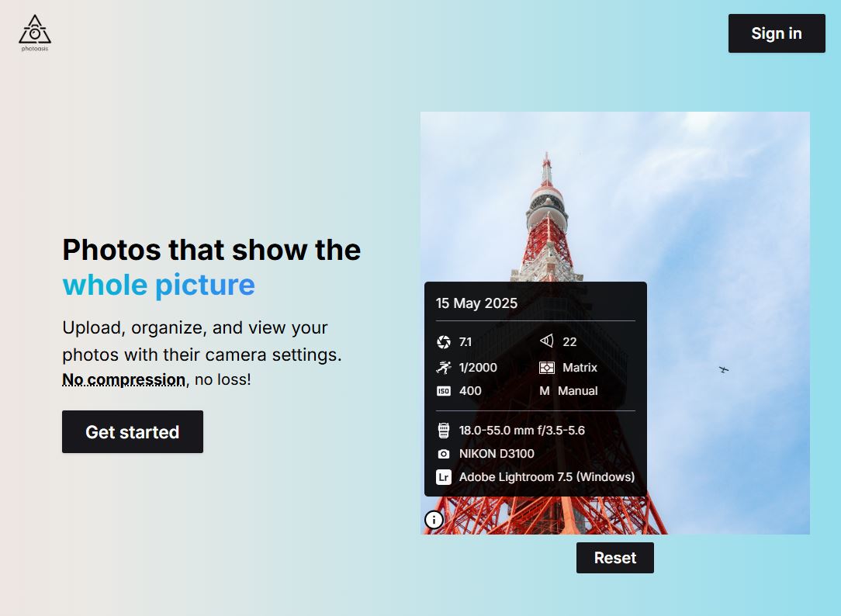841x616 pixels.
Task: Click the M icon for Manual exposure mode
Action: pyautogui.click(x=546, y=391)
